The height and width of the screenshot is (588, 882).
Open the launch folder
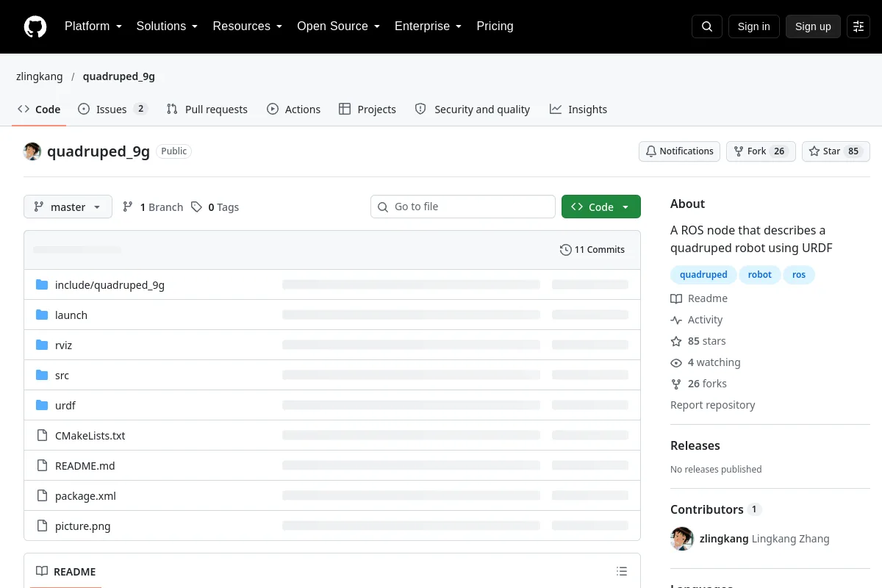pos(71,315)
